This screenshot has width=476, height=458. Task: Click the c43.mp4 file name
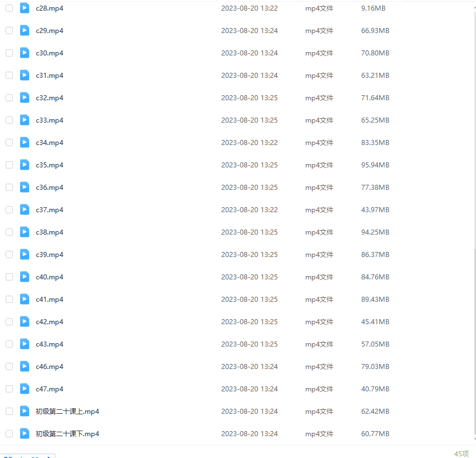(x=49, y=344)
